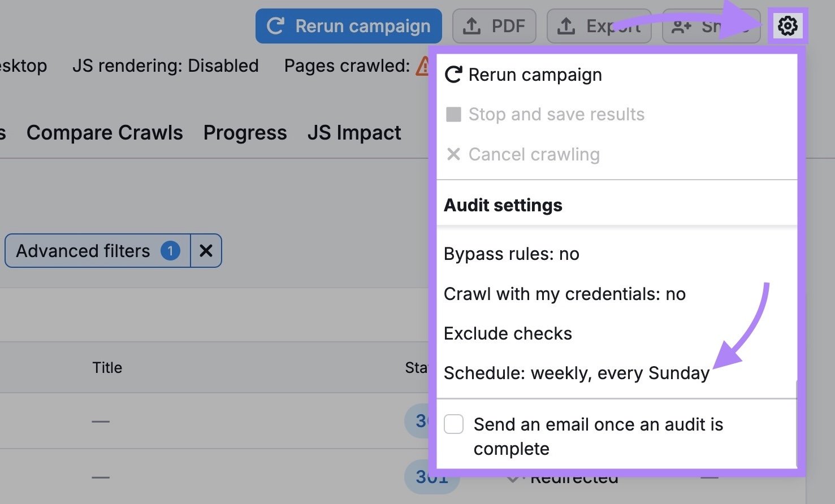
Task: Click the stop square icon beside Stop and save results
Action: [x=453, y=114]
